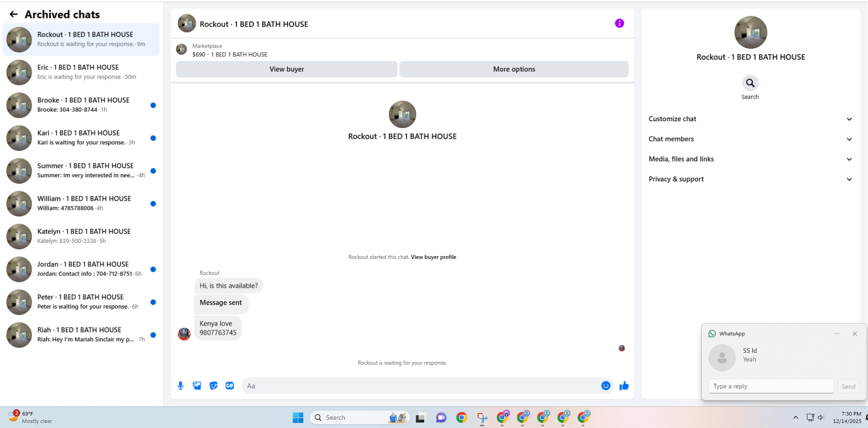Open View buyer profile link
The height and width of the screenshot is (428, 868).
[433, 257]
